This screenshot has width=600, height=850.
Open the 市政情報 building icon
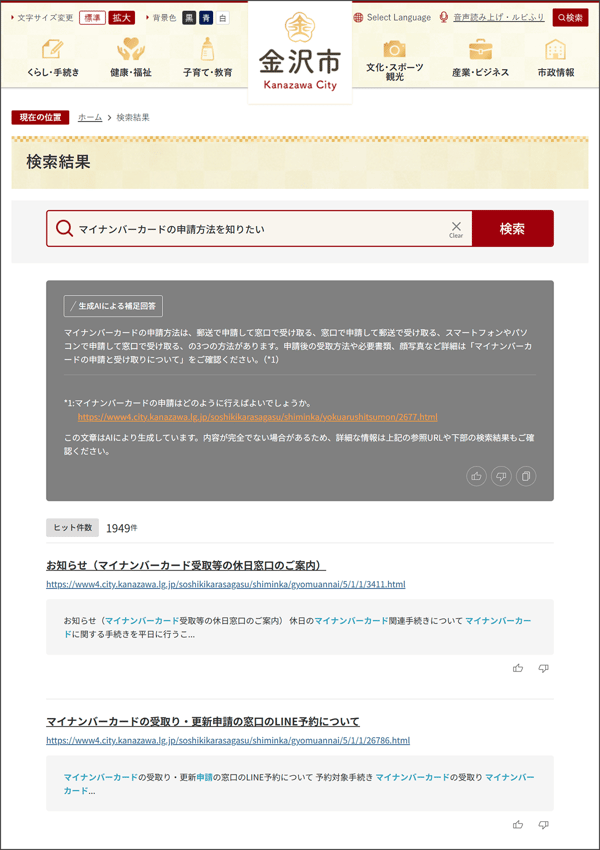[556, 49]
